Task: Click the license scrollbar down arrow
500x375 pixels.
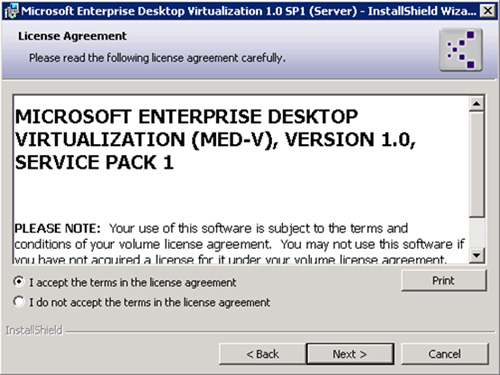Action: pos(477,255)
